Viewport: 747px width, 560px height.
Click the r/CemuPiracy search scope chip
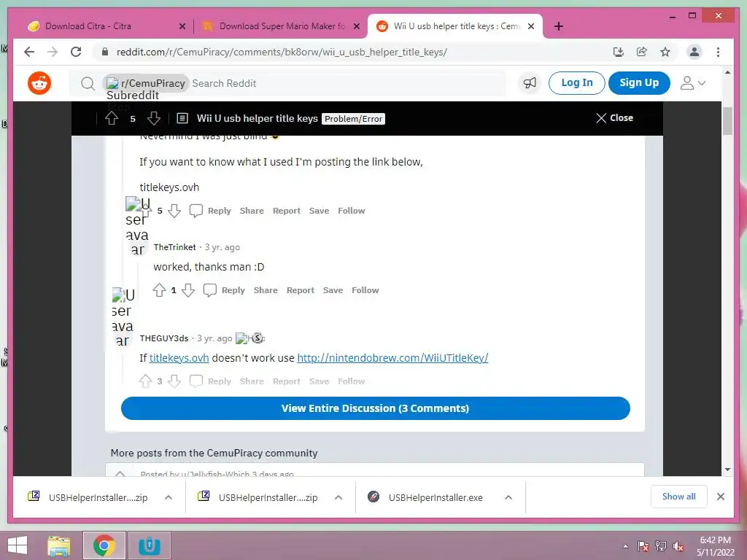[x=146, y=83]
